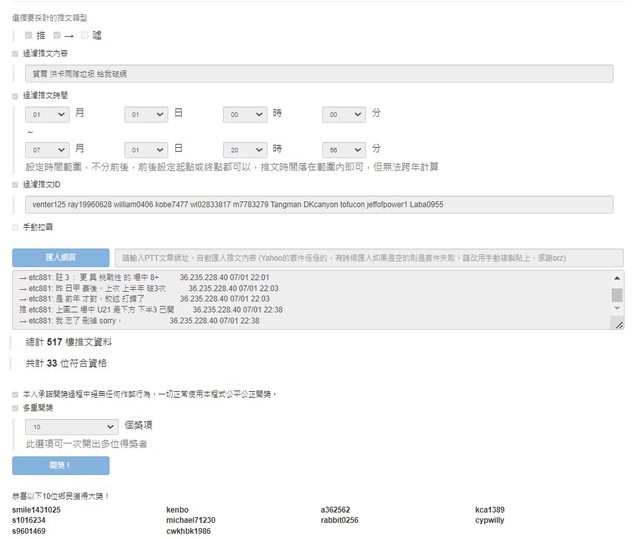Toggle the 過濾推文ID checkbox

click(x=15, y=185)
